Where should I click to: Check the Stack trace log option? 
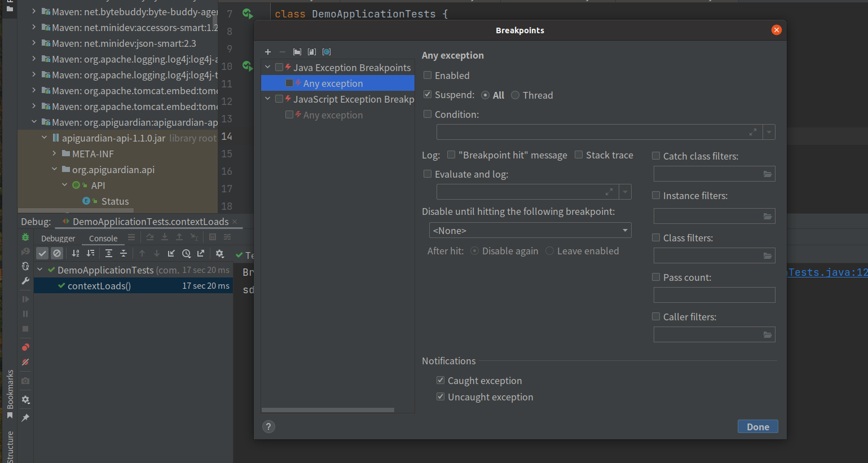[x=579, y=155]
